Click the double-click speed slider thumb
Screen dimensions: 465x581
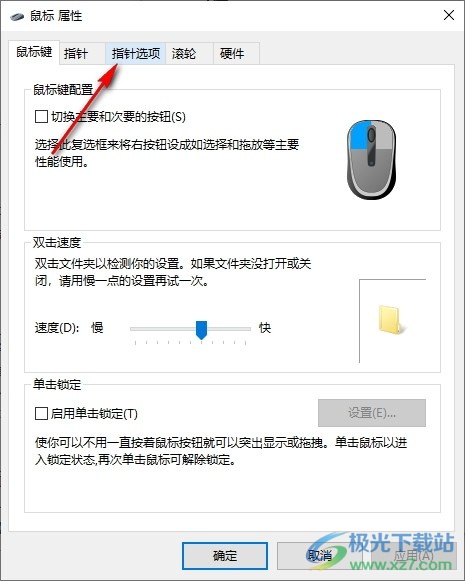(201, 330)
